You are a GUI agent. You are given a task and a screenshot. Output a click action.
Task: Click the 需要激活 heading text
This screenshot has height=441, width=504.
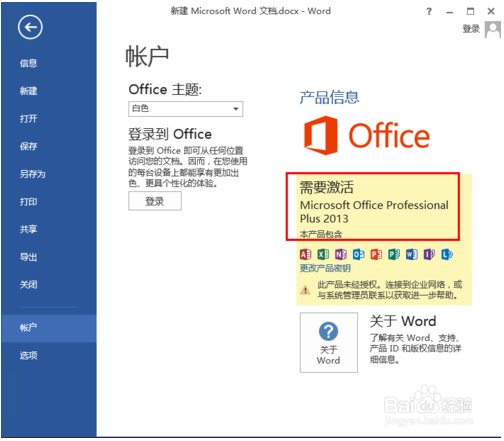tap(327, 187)
